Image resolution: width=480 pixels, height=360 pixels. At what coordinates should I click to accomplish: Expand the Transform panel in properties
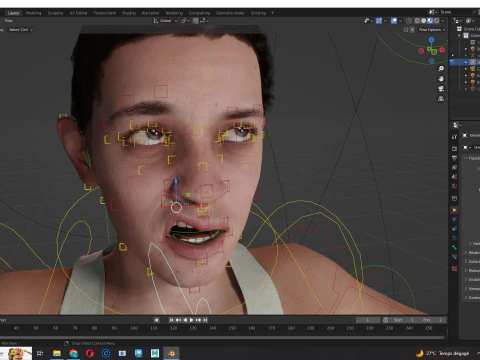point(472,158)
